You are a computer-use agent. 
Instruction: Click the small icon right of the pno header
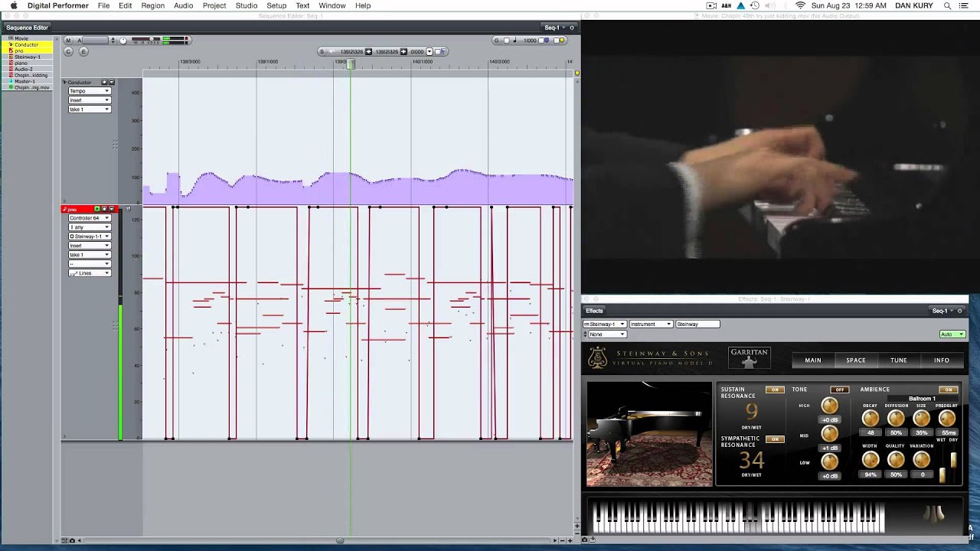[128, 209]
